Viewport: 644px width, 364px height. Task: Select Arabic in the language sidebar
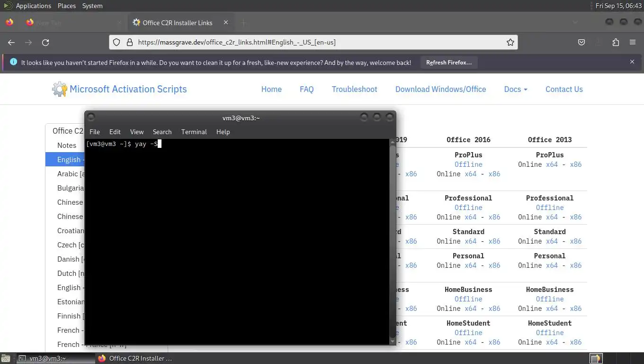coord(70,174)
